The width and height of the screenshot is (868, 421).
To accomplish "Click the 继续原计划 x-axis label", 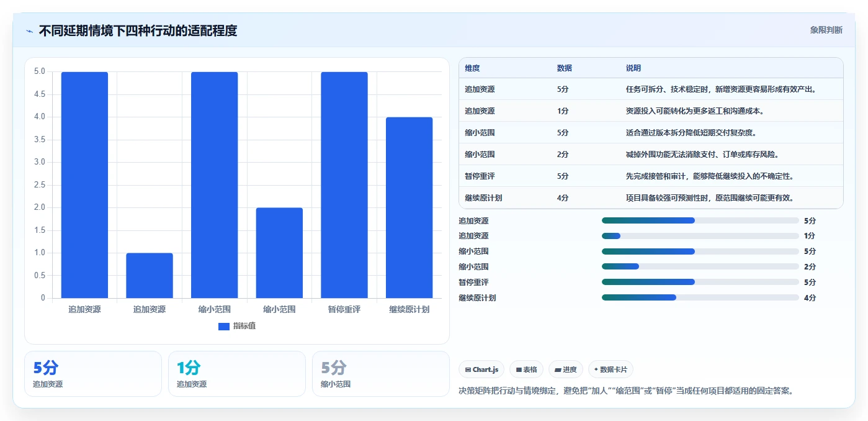I will 409,309.
